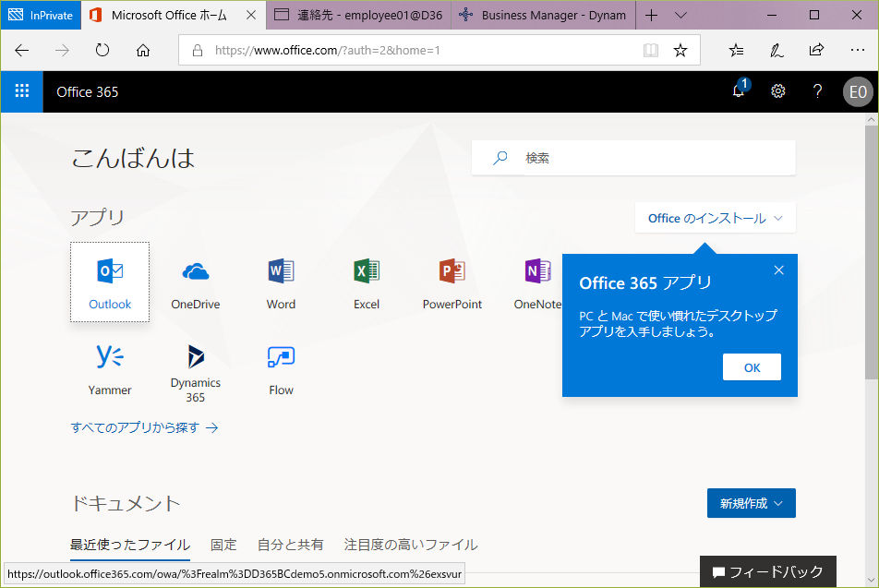
Task: Expand the Office のインストール dropdown
Action: 716,218
